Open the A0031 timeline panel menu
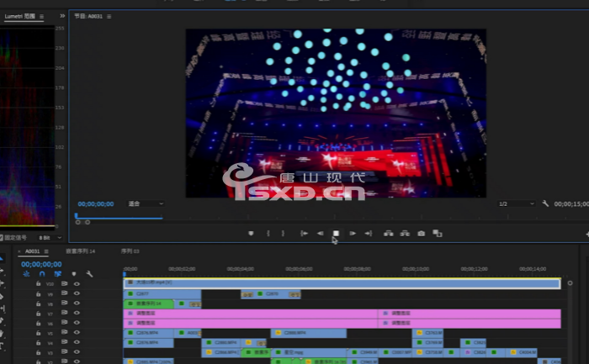 tap(46, 251)
